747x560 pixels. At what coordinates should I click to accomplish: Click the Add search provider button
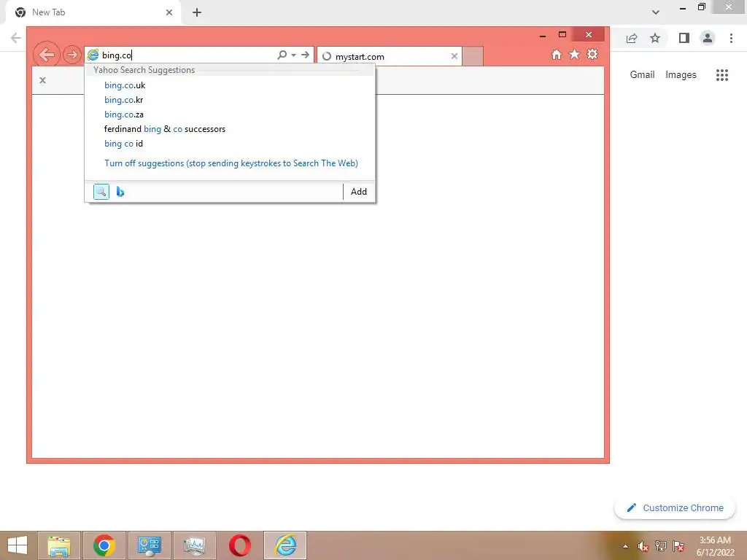359,192
